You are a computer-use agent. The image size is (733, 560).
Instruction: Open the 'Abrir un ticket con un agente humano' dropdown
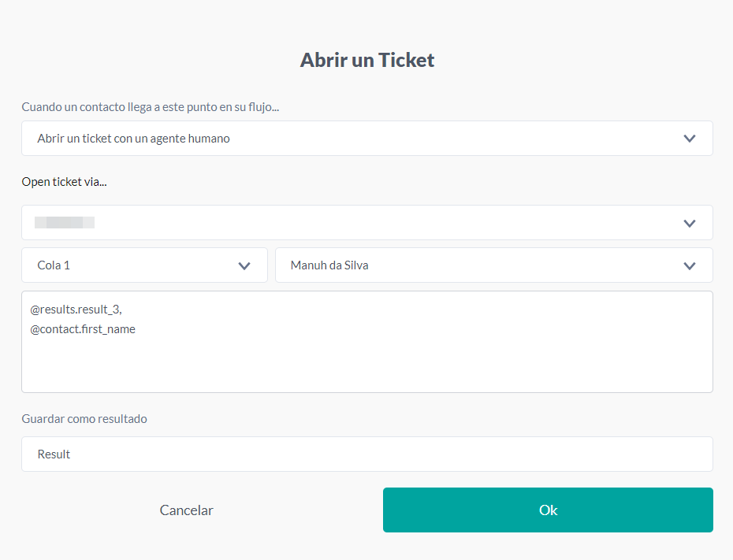pos(367,138)
